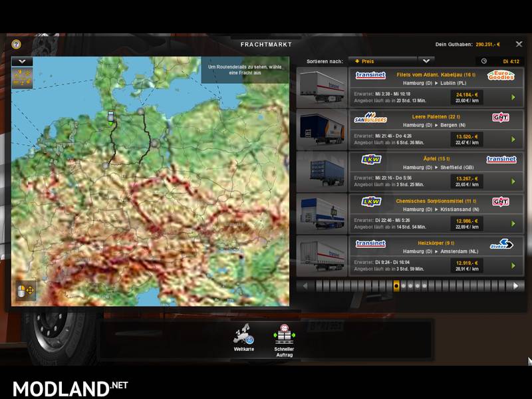532x399 pixels.
Task: Select the white Transinet trailer thumbnail for Lublin
Action: pyautogui.click(x=322, y=87)
